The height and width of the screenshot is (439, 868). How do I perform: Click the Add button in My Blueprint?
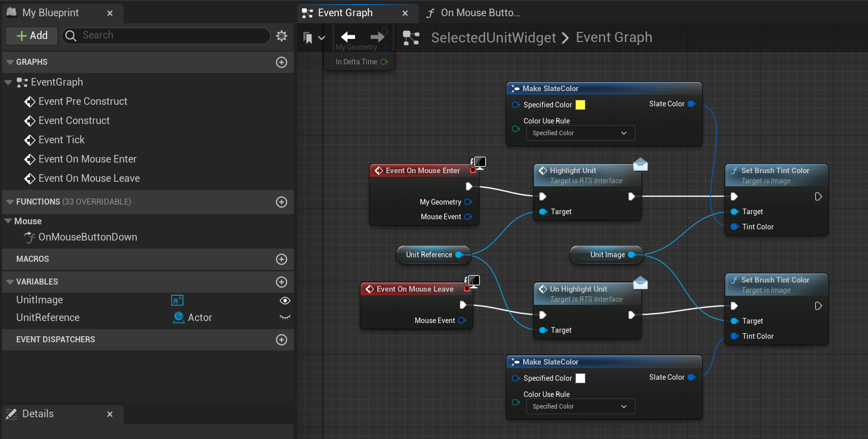[32, 35]
